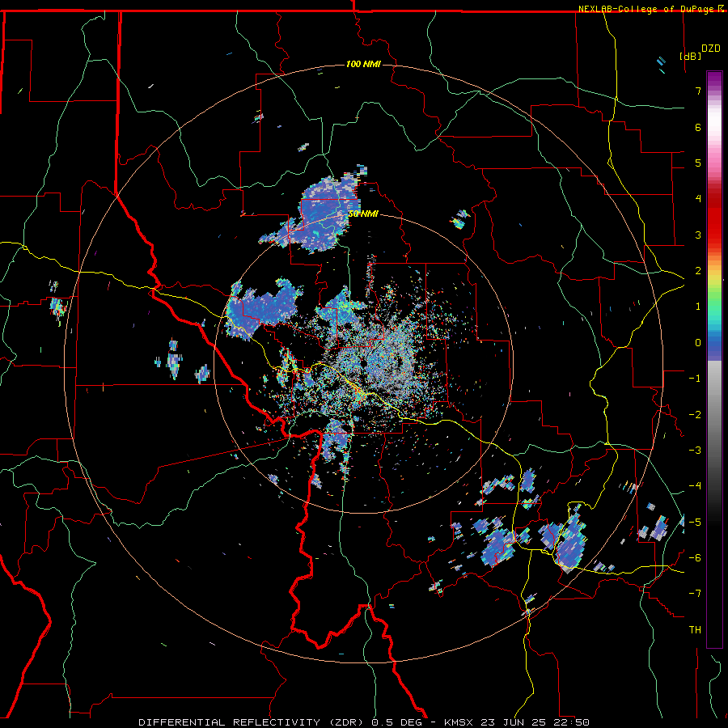This screenshot has height=728, width=728.
Task: Click the -6 tick on color scale
Action: [x=695, y=558]
